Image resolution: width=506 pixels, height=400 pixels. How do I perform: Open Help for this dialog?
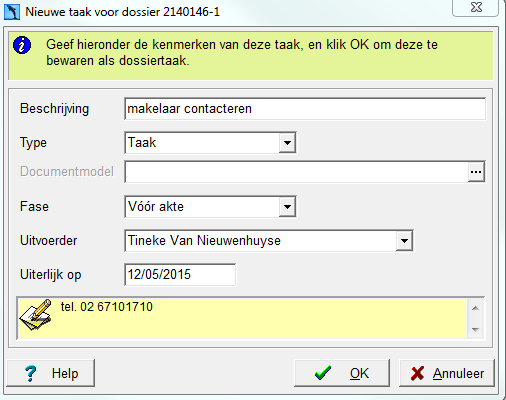[x=50, y=373]
